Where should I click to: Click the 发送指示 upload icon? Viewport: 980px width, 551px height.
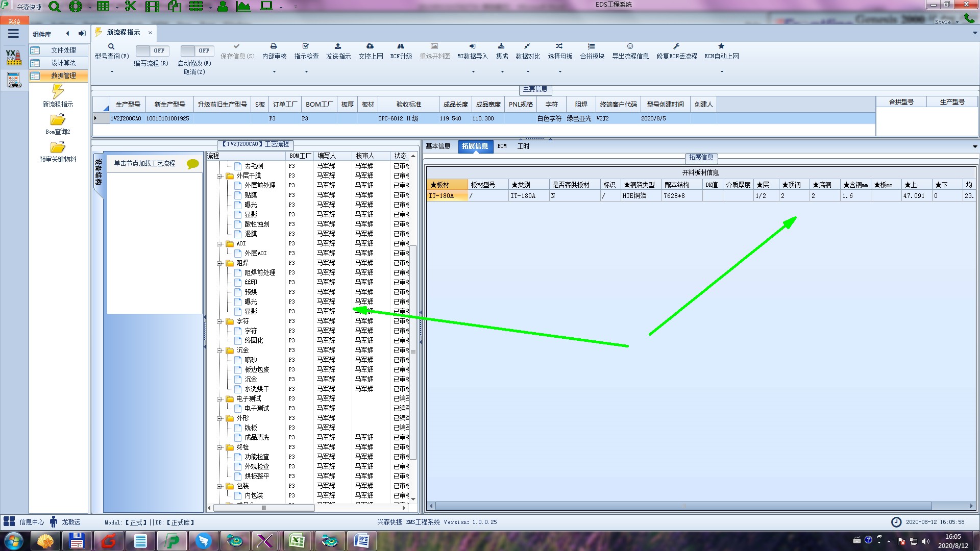[338, 46]
